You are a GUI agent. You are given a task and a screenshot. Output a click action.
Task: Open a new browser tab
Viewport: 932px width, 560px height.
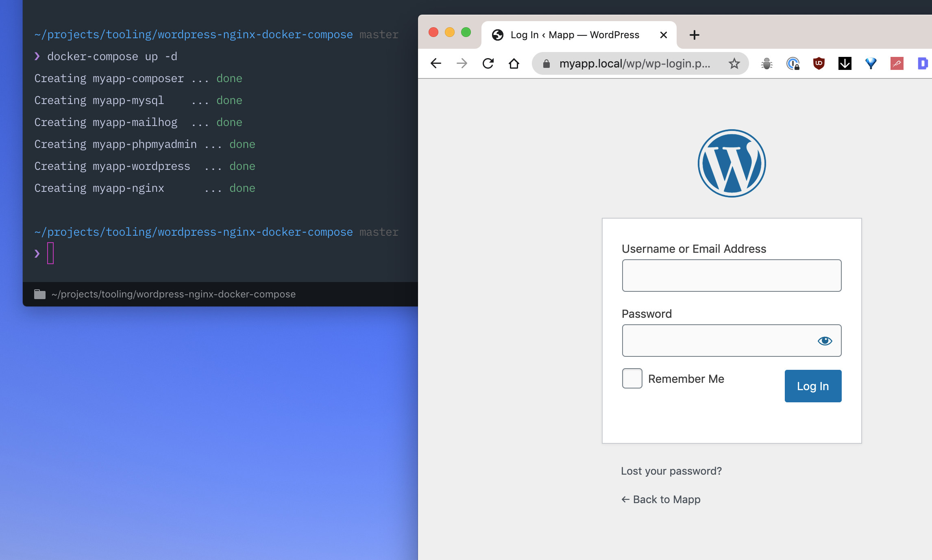coord(695,35)
